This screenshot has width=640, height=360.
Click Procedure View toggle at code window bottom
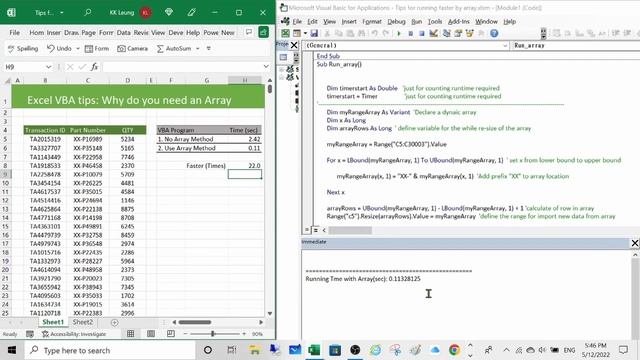click(307, 230)
